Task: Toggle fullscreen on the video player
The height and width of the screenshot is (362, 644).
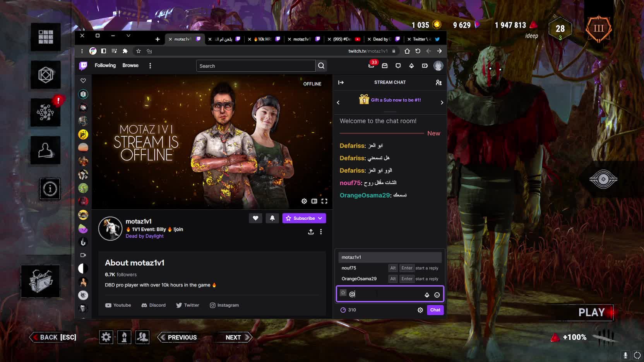Action: [324, 201]
